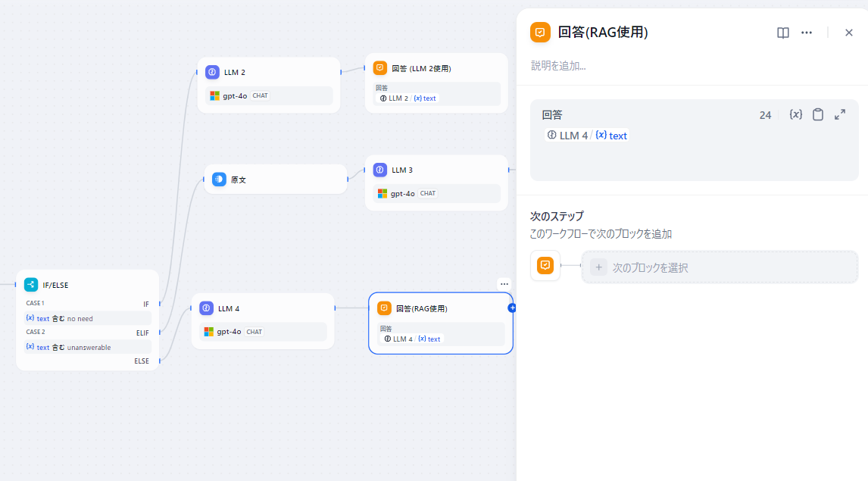Open the node's three-dot menu on the canvas

pyautogui.click(x=504, y=284)
